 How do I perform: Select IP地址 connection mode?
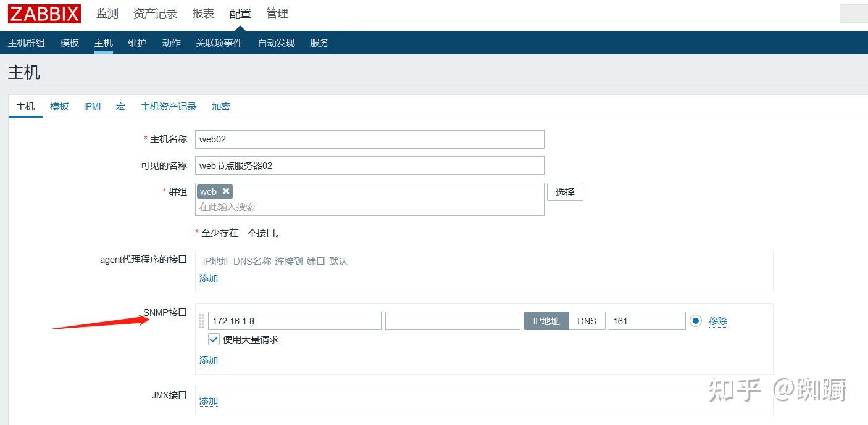546,321
